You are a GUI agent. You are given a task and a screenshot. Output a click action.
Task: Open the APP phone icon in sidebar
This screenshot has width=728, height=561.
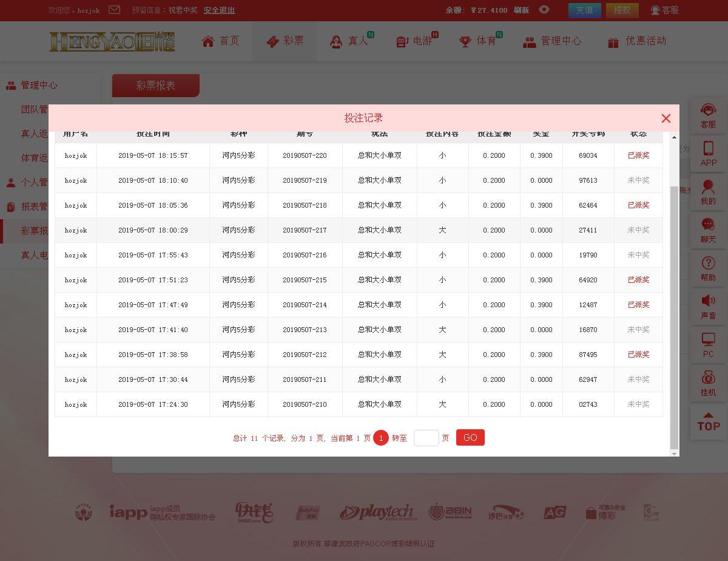(x=708, y=154)
